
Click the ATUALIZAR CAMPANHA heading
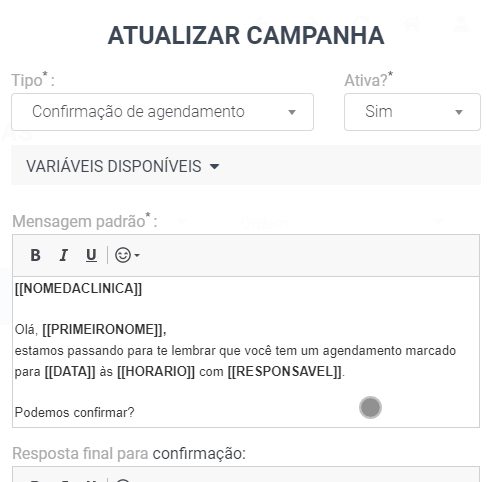[x=246, y=35]
